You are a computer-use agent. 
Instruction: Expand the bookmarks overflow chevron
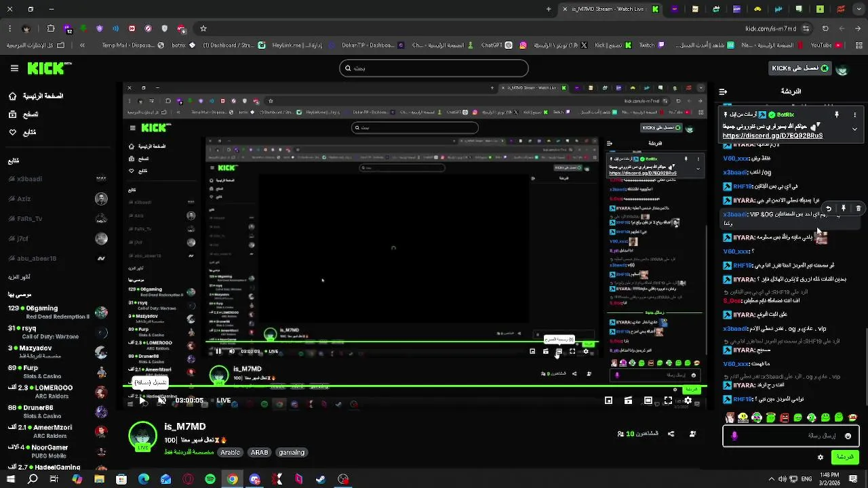click(82, 45)
